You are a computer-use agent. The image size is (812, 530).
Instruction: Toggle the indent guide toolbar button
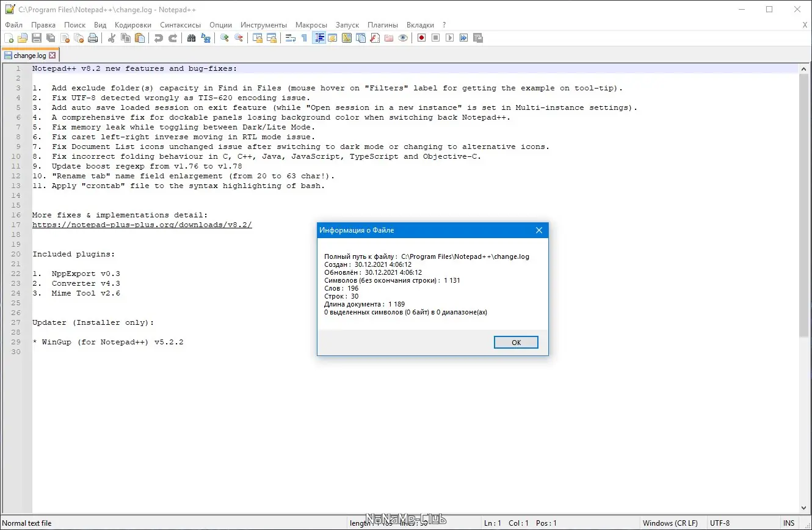click(x=319, y=38)
